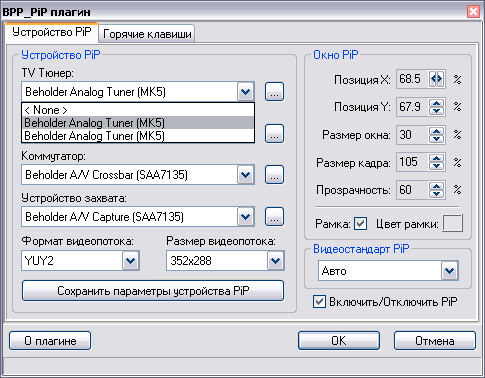Increase Размер кадра with up arrow
The width and height of the screenshot is (485, 378).
click(x=437, y=158)
